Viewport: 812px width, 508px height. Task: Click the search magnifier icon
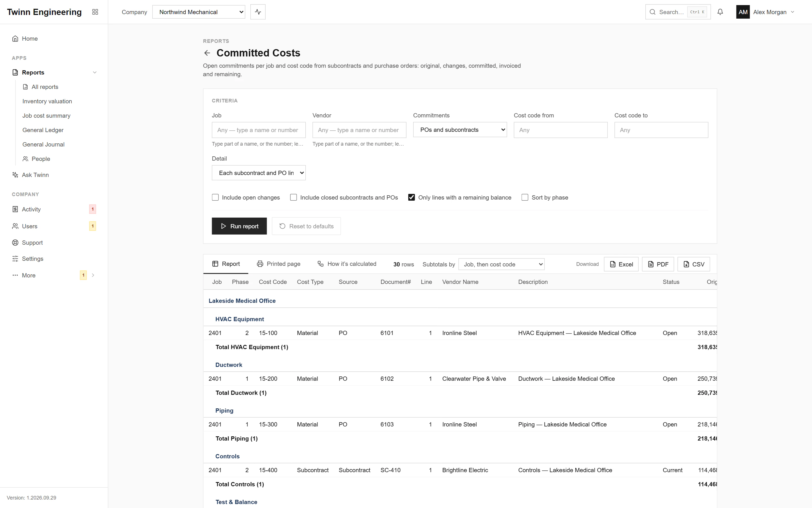pyautogui.click(x=652, y=12)
